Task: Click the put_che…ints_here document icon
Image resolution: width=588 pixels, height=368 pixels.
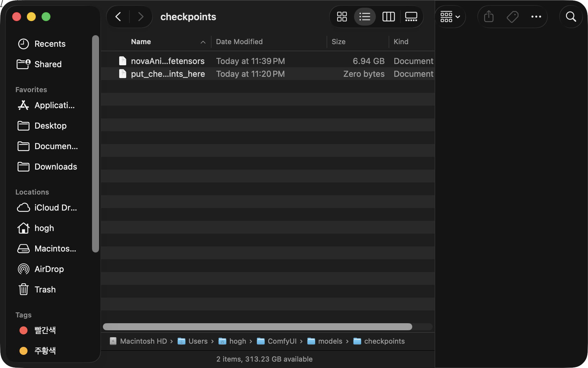Action: pyautogui.click(x=123, y=74)
